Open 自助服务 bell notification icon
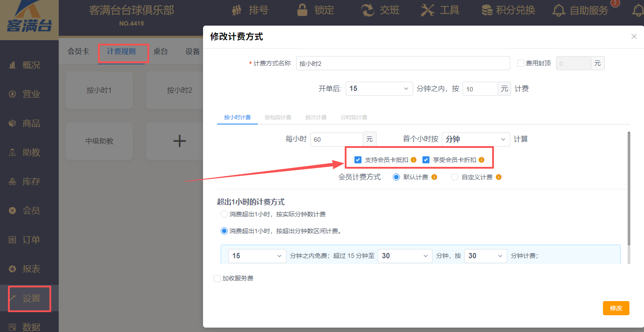This screenshot has height=332, width=644. (559, 10)
